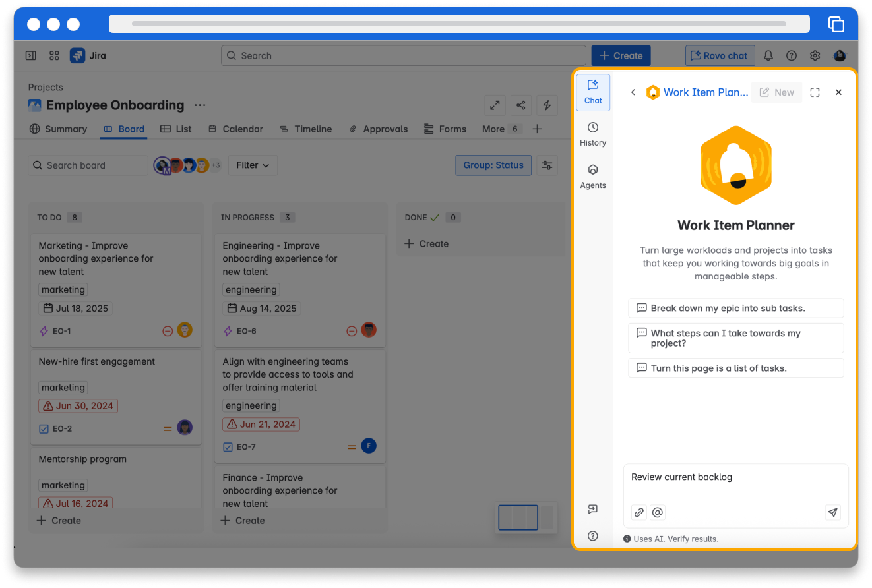This screenshot has width=872, height=588.
Task: Close the Rovo chat panel
Action: point(839,92)
